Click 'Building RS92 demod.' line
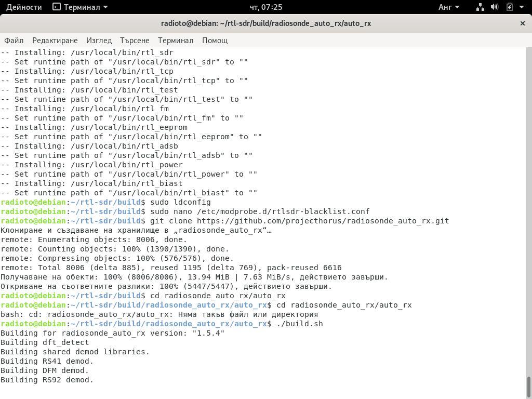Screen dimensions: 532x399 tap(47, 380)
